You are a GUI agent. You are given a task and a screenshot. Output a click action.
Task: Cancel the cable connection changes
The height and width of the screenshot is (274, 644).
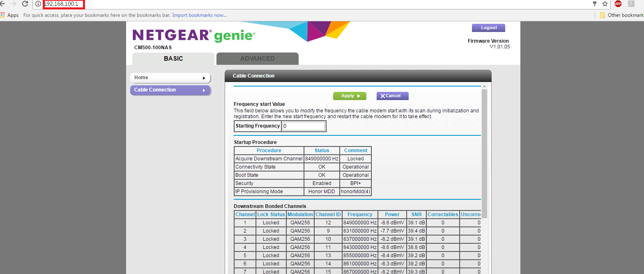[x=392, y=96]
